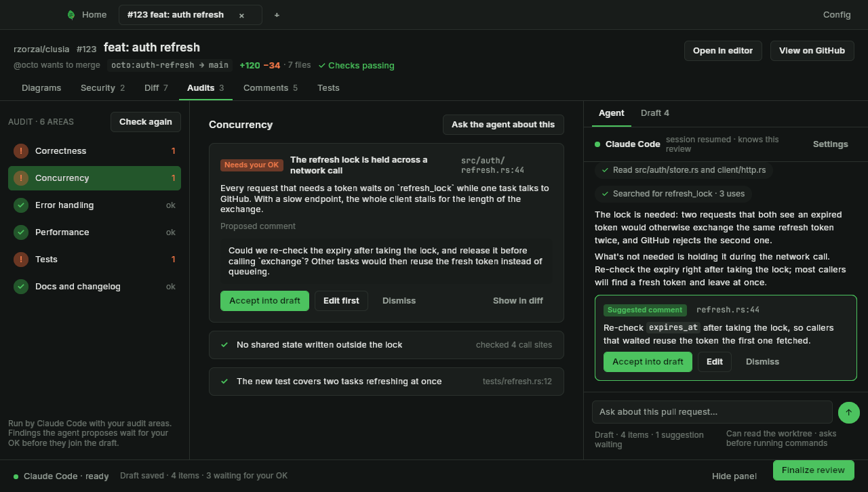Click the Tests warning icon in sidebar

coord(21,260)
